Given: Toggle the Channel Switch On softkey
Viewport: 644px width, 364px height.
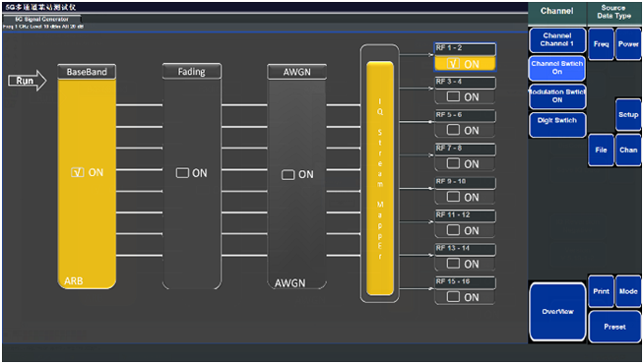Looking at the screenshot, I should pyautogui.click(x=557, y=68).
